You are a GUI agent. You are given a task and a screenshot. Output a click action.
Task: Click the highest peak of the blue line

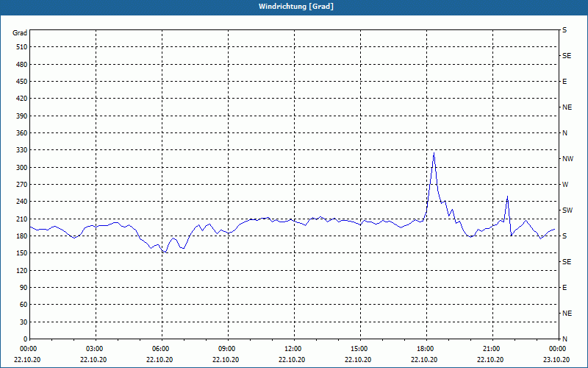(434, 153)
